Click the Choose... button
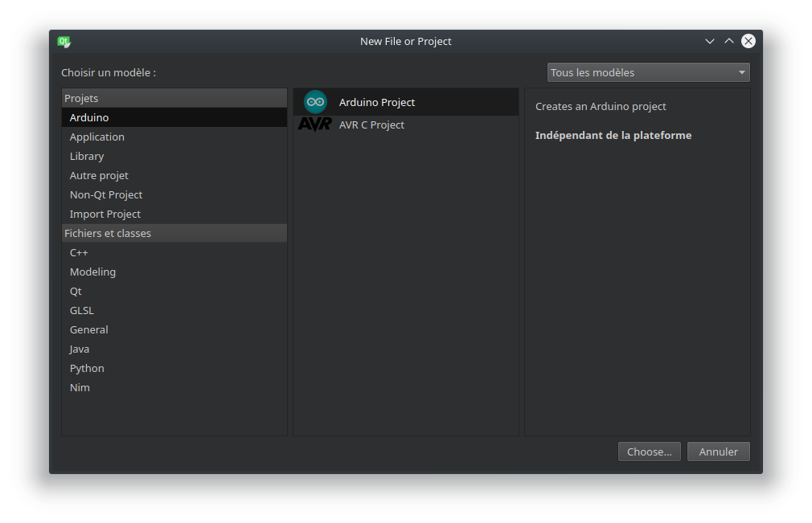Screen dimensions: 812x523 coord(650,451)
